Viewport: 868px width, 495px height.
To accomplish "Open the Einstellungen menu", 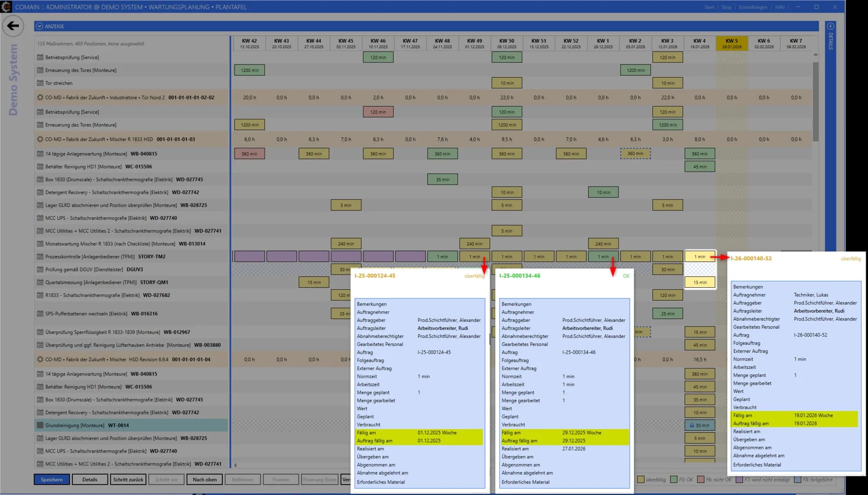I will 753,7.
